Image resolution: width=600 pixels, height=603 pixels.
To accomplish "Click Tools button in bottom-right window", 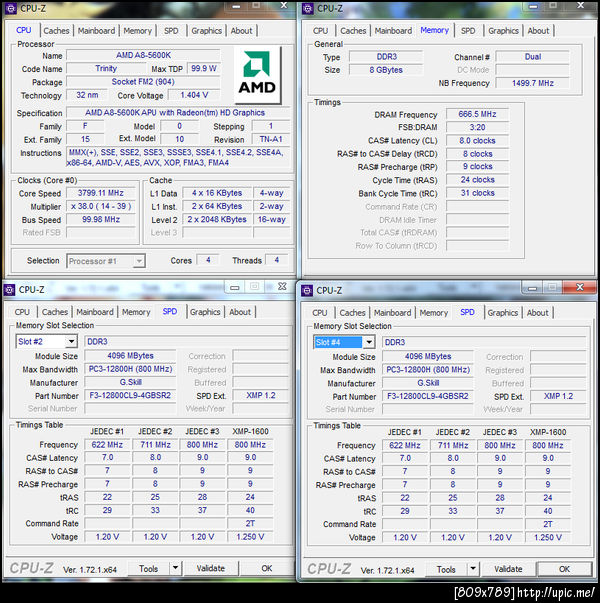I will point(446,569).
